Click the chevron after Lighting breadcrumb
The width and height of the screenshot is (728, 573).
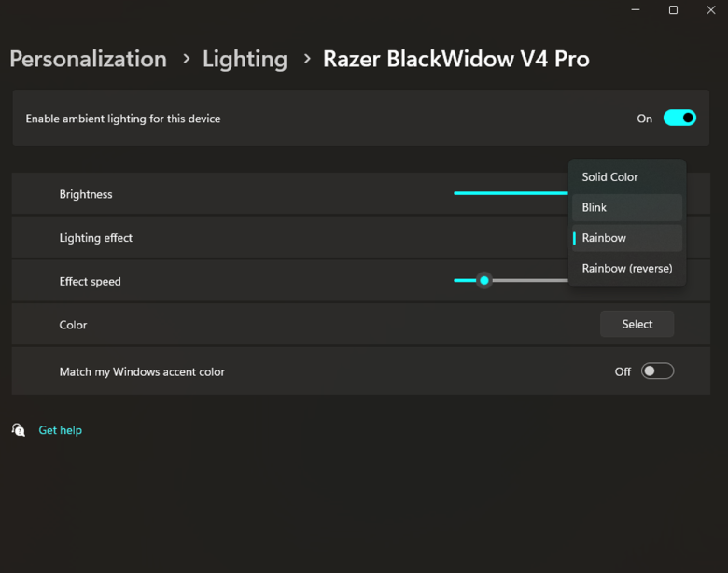[306, 59]
